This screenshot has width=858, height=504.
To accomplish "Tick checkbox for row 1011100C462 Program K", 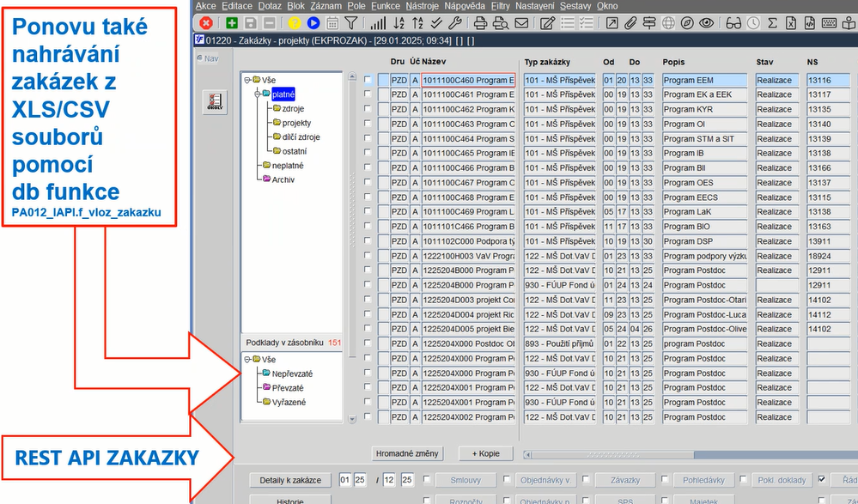I will [x=368, y=109].
